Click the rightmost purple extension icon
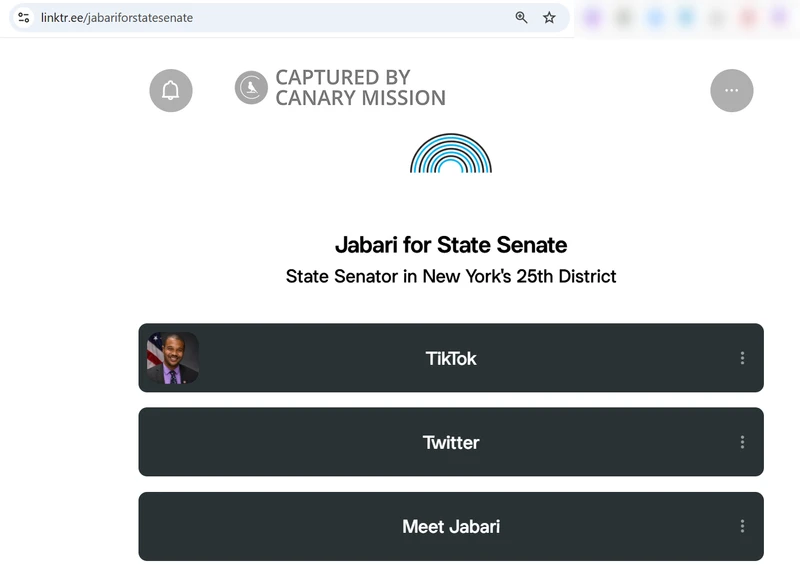The image size is (800, 565). (x=778, y=17)
